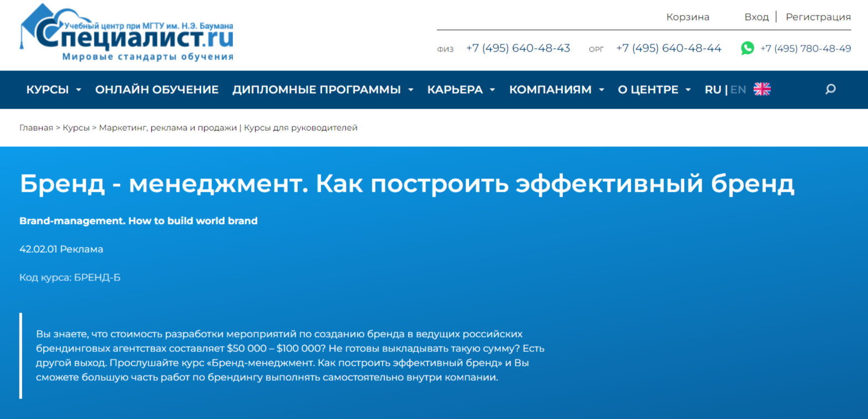Image resolution: width=868 pixels, height=419 pixels.
Task: Open Курсы для руководителей breadcrumb
Action: point(301,128)
